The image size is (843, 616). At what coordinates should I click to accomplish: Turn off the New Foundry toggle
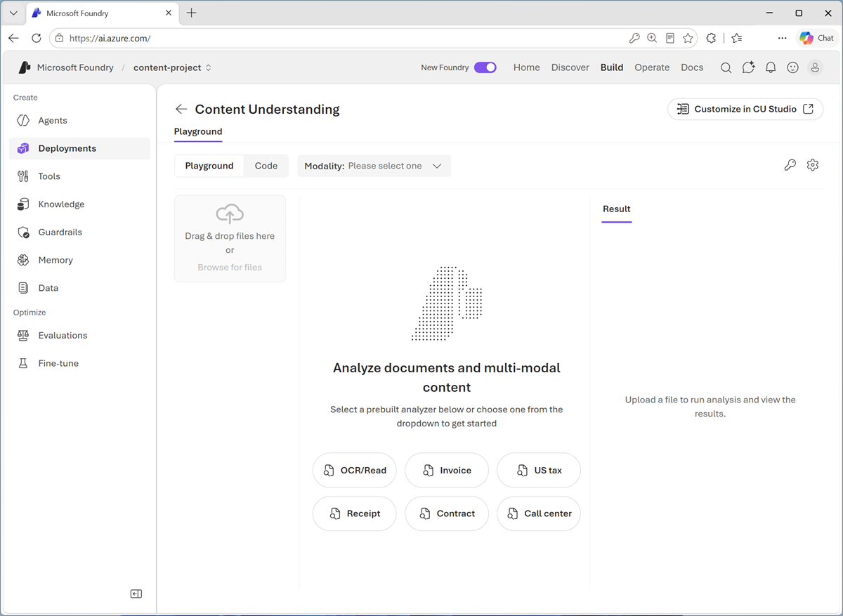click(x=485, y=67)
